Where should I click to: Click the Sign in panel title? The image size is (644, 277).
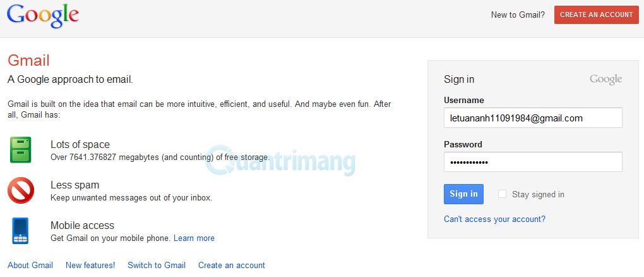coord(459,80)
